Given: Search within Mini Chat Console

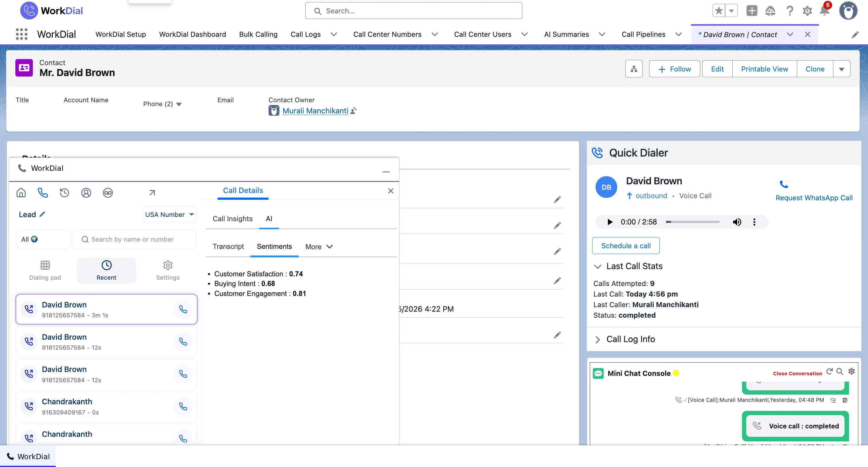Looking at the screenshot, I should point(840,371).
